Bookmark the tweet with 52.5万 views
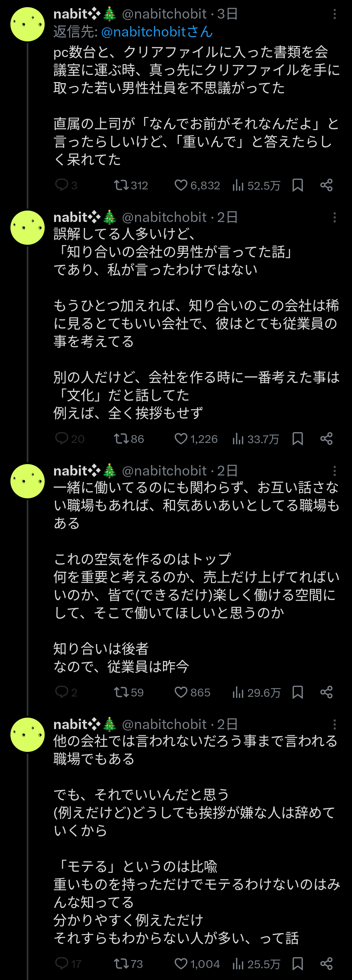This screenshot has height=980, width=352. coord(298,185)
